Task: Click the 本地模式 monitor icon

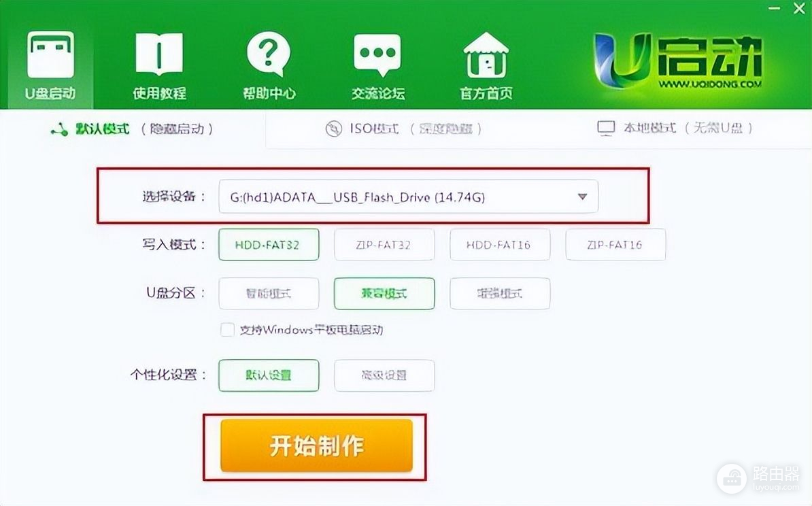Action: [x=606, y=128]
